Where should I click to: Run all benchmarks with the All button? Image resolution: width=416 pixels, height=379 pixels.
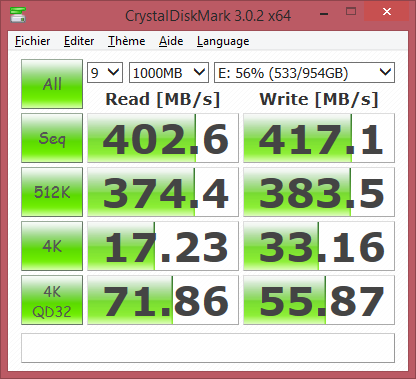pos(52,84)
